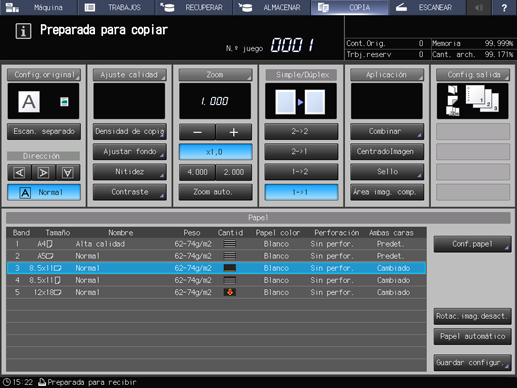Select Normal original direction
The height and width of the screenshot is (388, 517).
(44, 192)
